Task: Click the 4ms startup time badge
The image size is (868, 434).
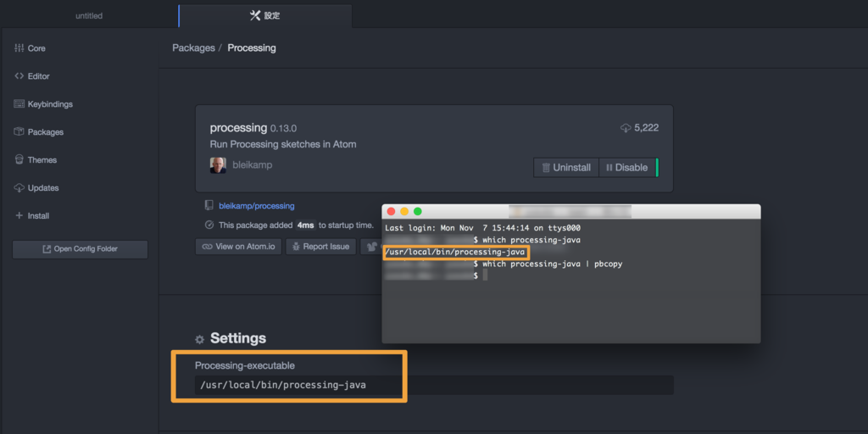Action: coord(304,225)
